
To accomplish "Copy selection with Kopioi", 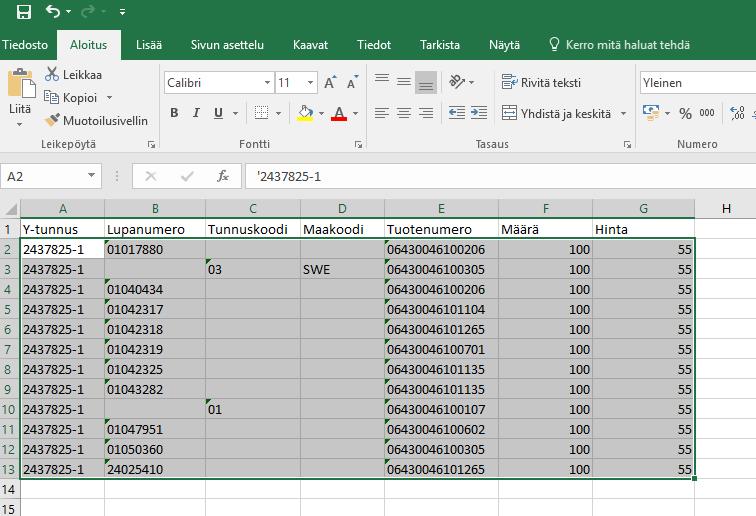I will pyautogui.click(x=71, y=98).
